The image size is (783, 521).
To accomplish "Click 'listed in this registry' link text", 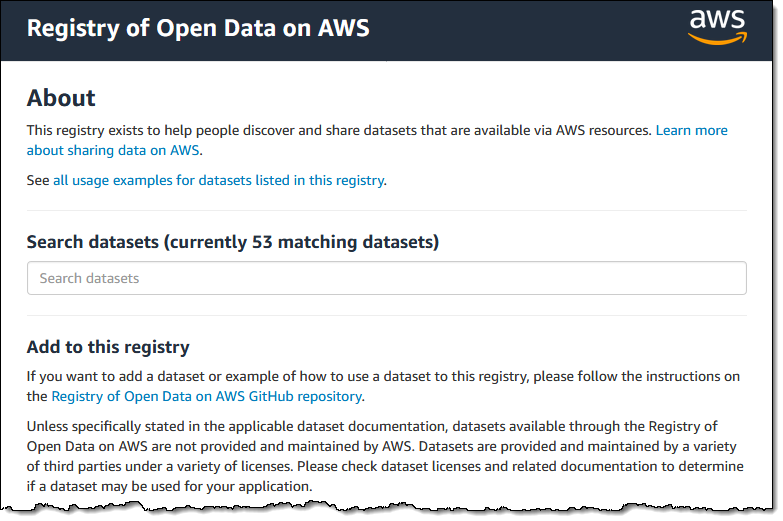I will (x=320, y=181).
